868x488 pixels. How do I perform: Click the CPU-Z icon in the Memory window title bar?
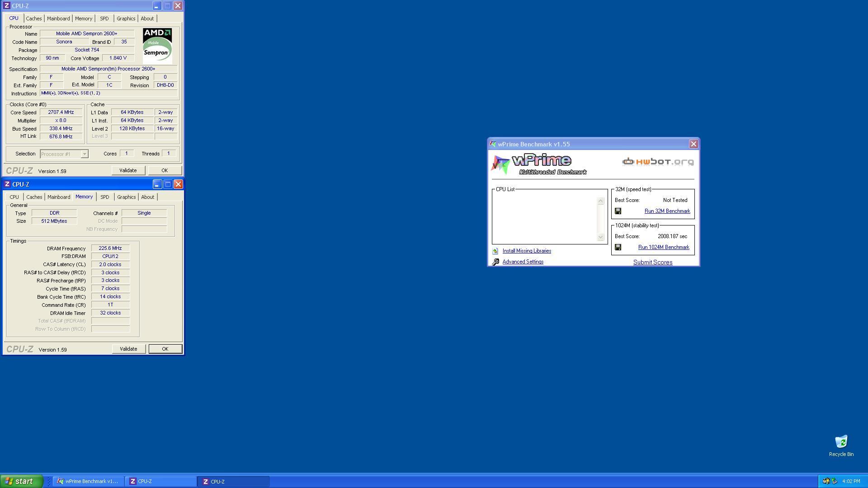pos(7,184)
